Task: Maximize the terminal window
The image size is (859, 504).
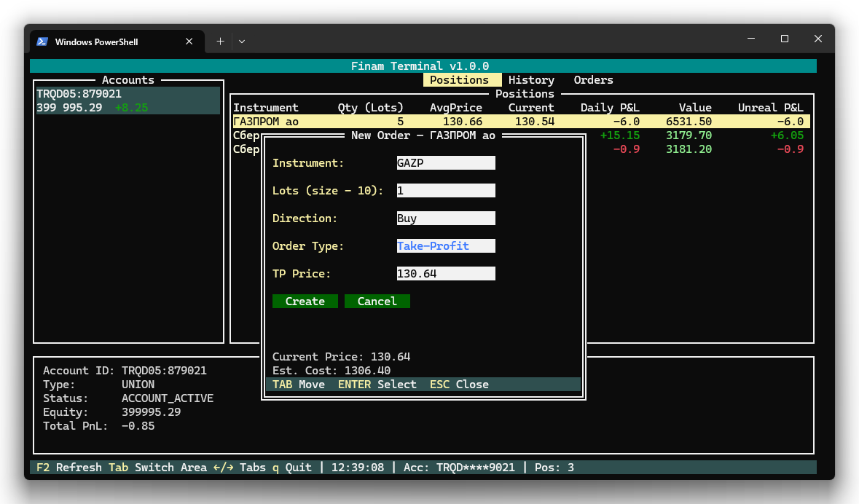Action: tap(785, 39)
